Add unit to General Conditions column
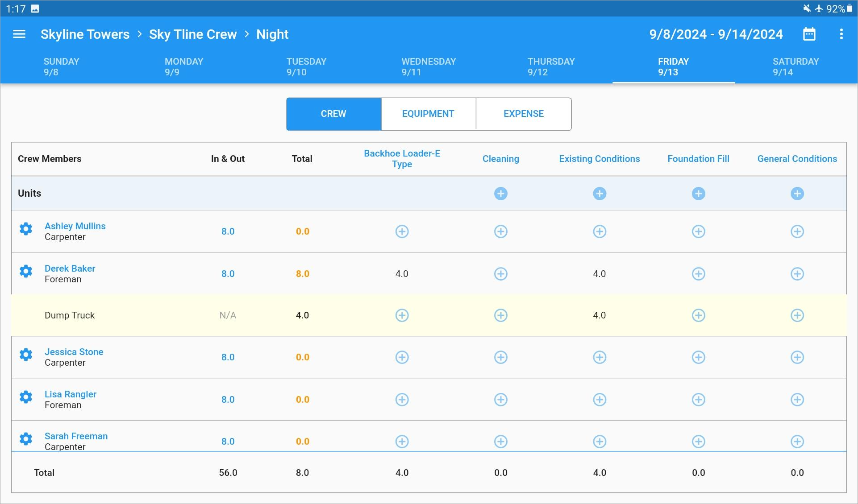This screenshot has height=504, width=858. pos(797,193)
